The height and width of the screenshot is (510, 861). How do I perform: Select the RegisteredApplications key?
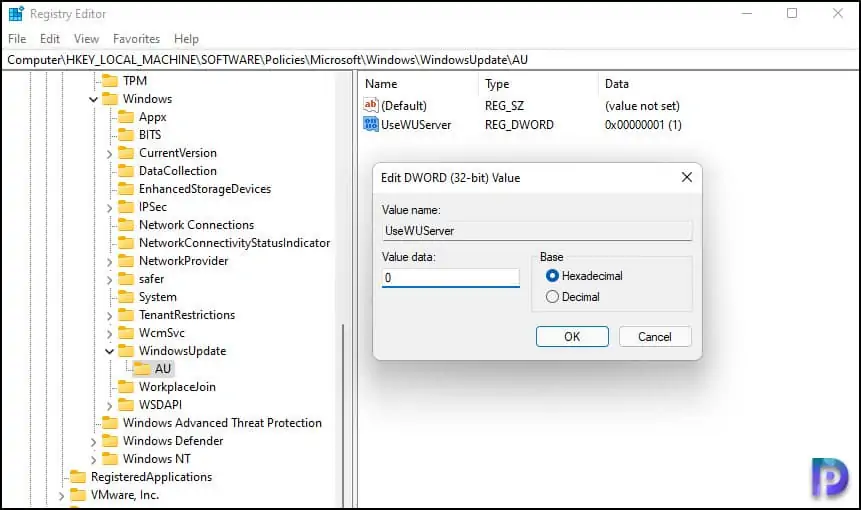coord(151,477)
